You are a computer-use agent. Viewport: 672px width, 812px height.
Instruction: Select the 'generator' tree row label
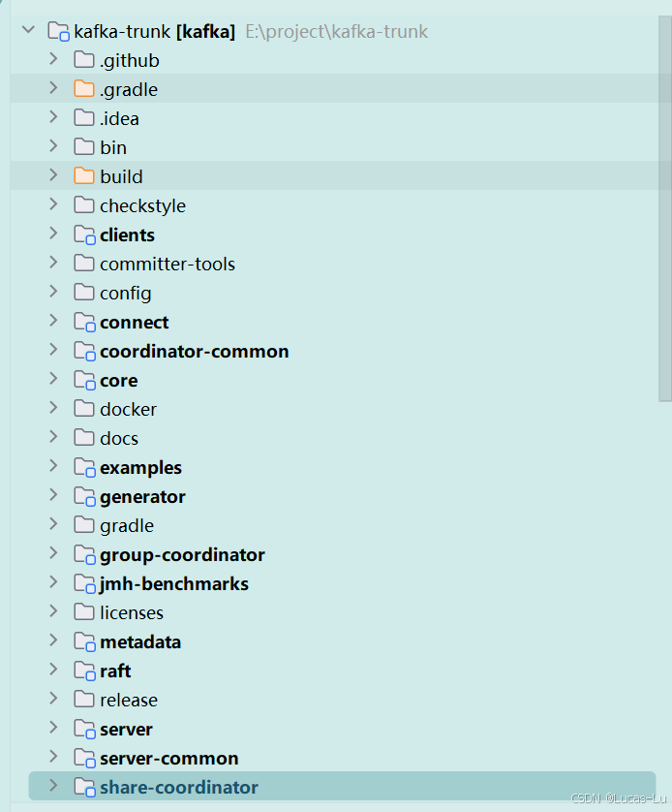point(142,497)
